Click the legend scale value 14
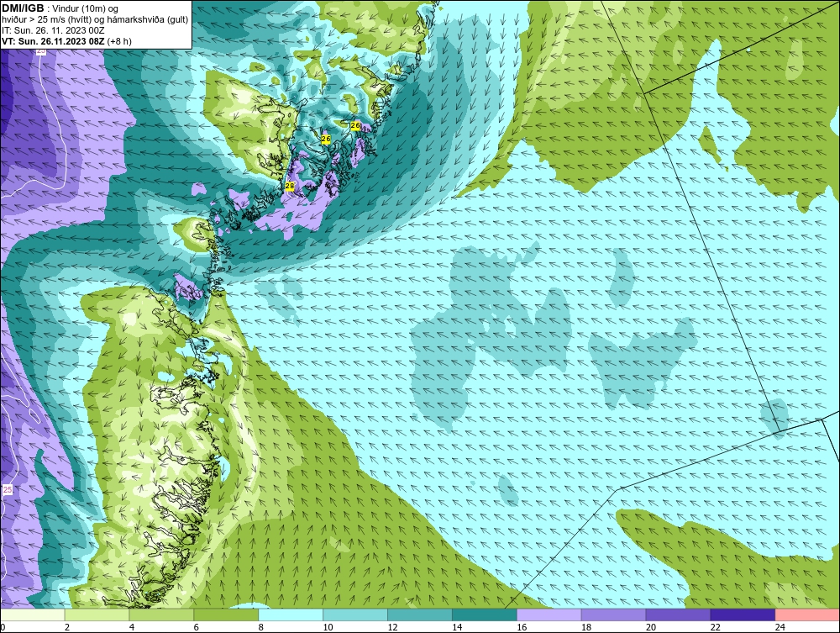 click(457, 627)
